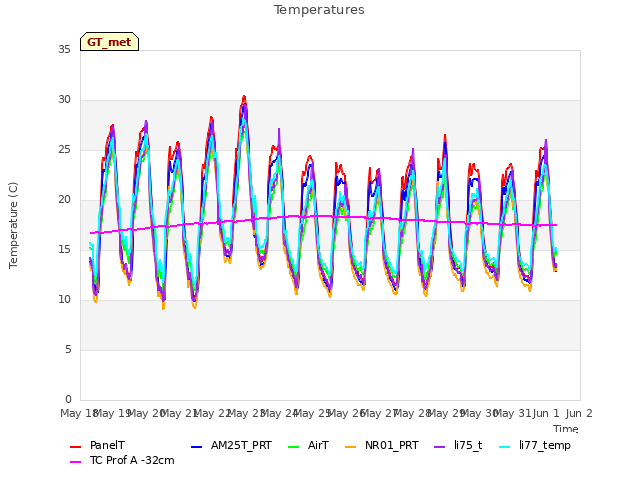Toggle the AM25T_PRT legend entry
This screenshot has width=640, height=480.
click(x=231, y=445)
